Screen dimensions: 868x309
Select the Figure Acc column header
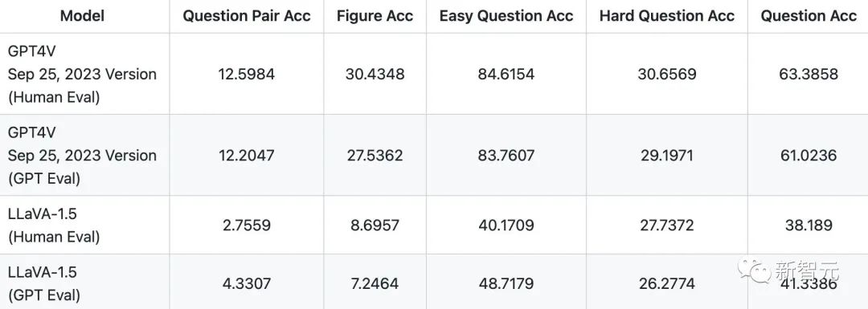tap(375, 16)
